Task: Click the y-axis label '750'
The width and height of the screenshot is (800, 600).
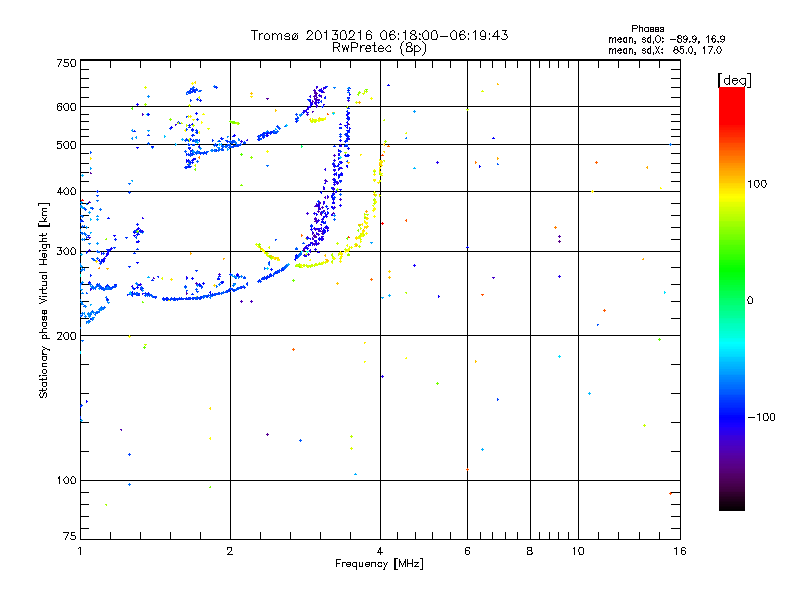Action: coord(66,63)
